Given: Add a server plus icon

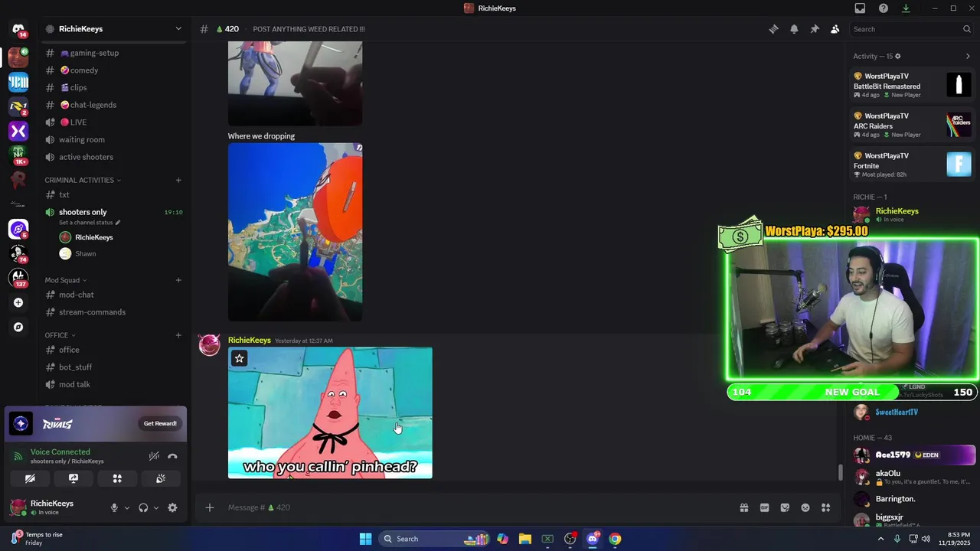Looking at the screenshot, I should click(18, 302).
